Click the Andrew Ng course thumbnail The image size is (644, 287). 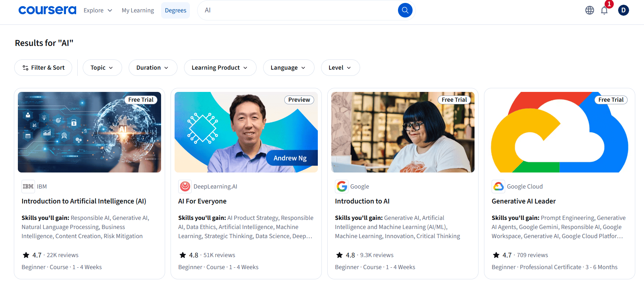click(246, 132)
